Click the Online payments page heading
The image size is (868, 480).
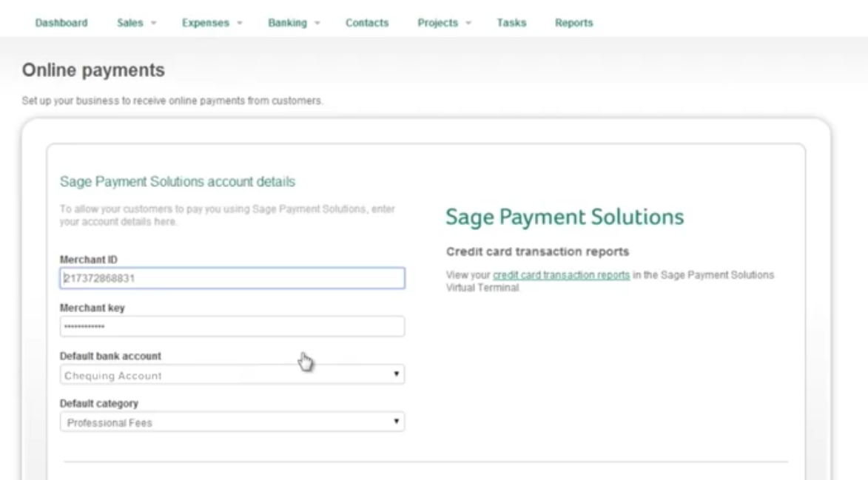pyautogui.click(x=93, y=70)
